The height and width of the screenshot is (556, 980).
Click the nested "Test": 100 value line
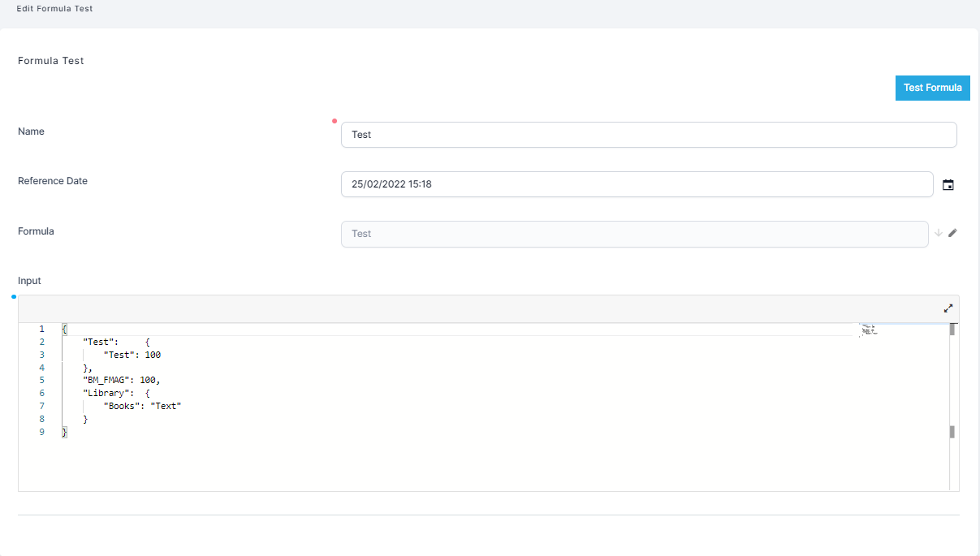(132, 355)
